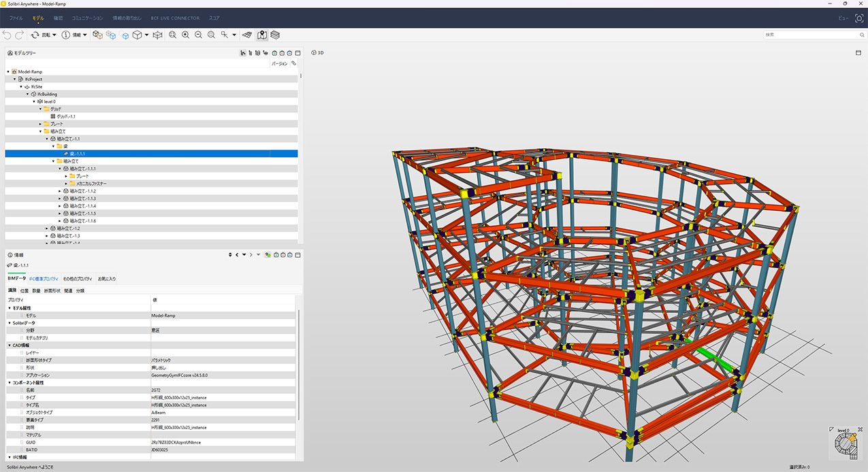Click the fit-to-view zoom icon

click(172, 35)
